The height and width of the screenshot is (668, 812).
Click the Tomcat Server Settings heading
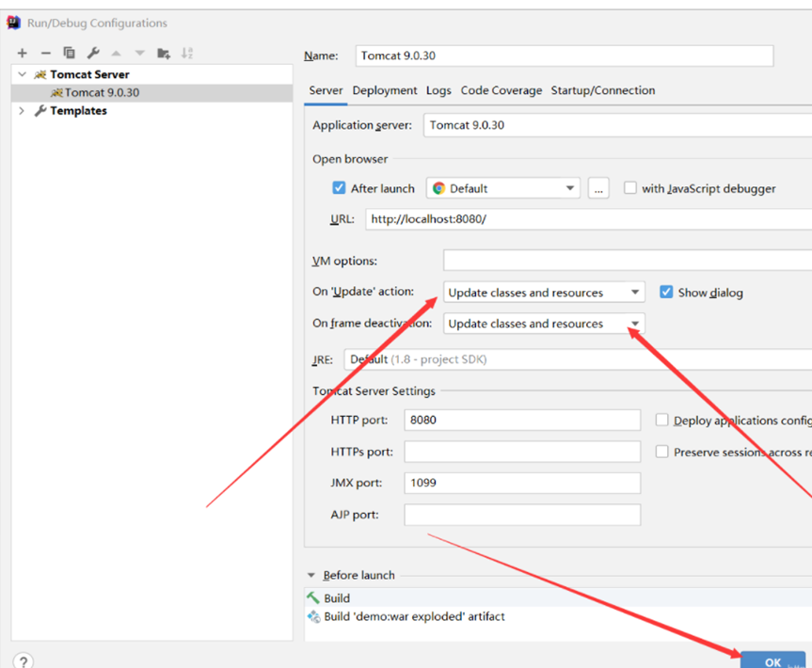tap(374, 391)
